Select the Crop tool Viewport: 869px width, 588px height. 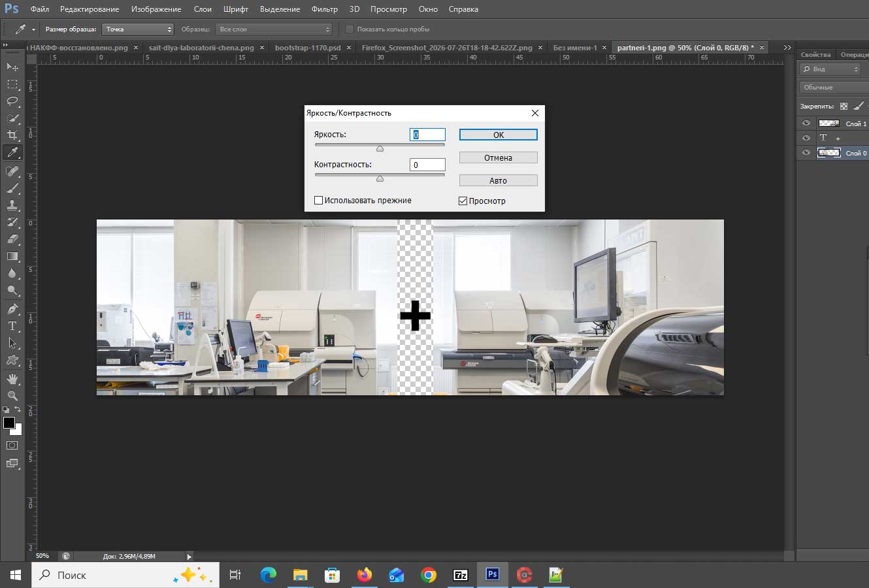[x=12, y=135]
